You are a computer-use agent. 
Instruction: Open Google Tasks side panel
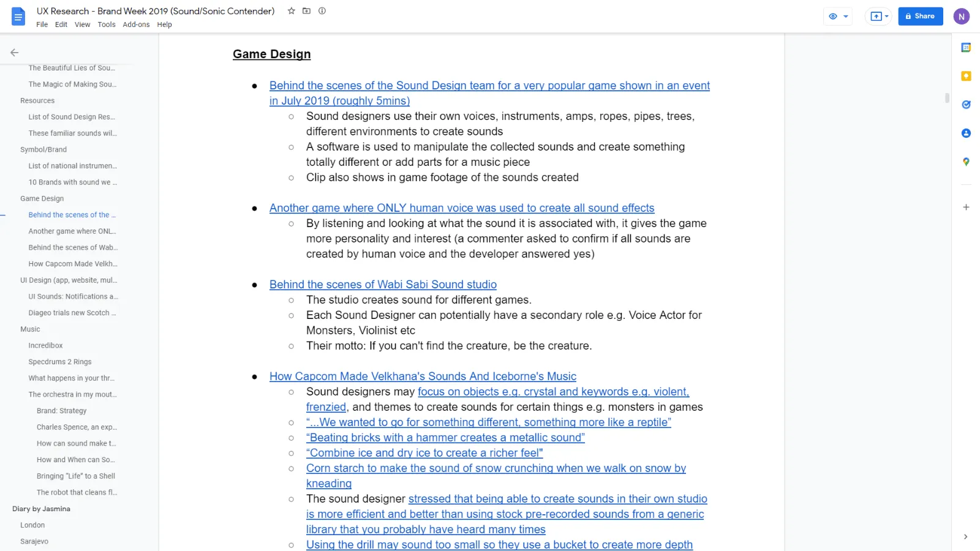click(x=966, y=105)
